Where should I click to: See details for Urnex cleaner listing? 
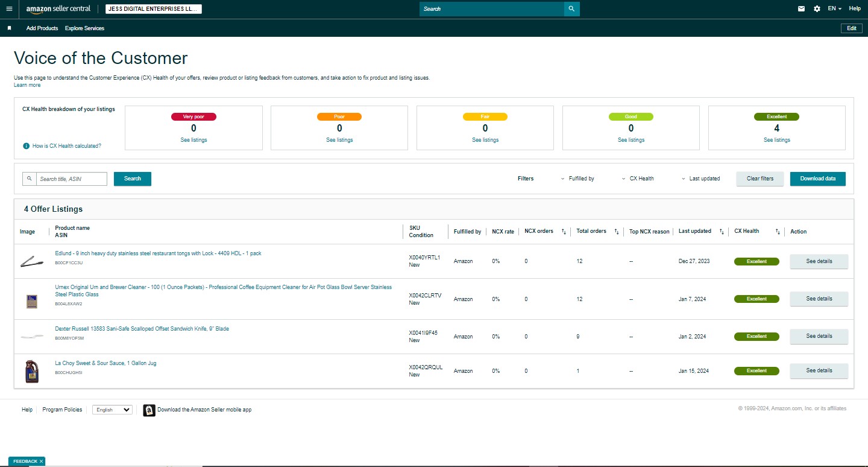tap(819, 299)
